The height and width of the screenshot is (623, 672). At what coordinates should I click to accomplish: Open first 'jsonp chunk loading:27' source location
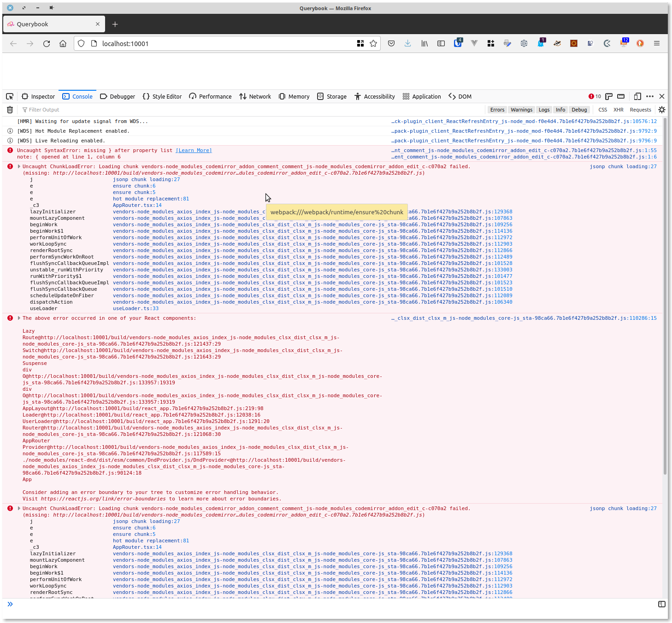[623, 166]
